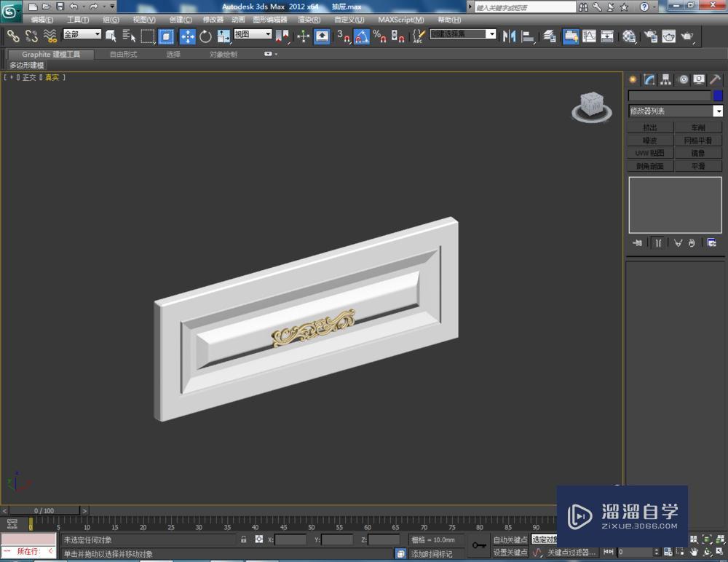The image size is (728, 562).
Task: Switch to the Hierarchy command panel
Action: coord(666,79)
